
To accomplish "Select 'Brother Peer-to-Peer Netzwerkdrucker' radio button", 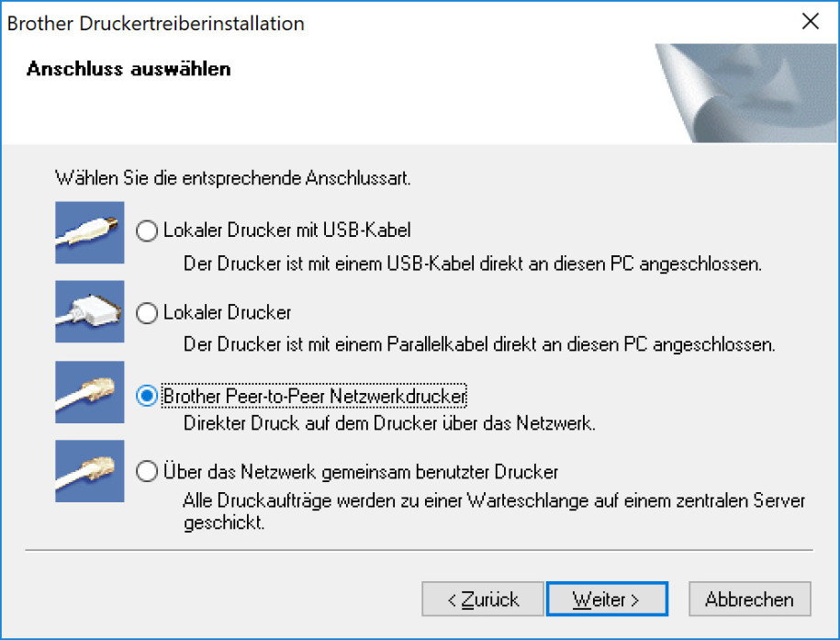I will point(147,396).
